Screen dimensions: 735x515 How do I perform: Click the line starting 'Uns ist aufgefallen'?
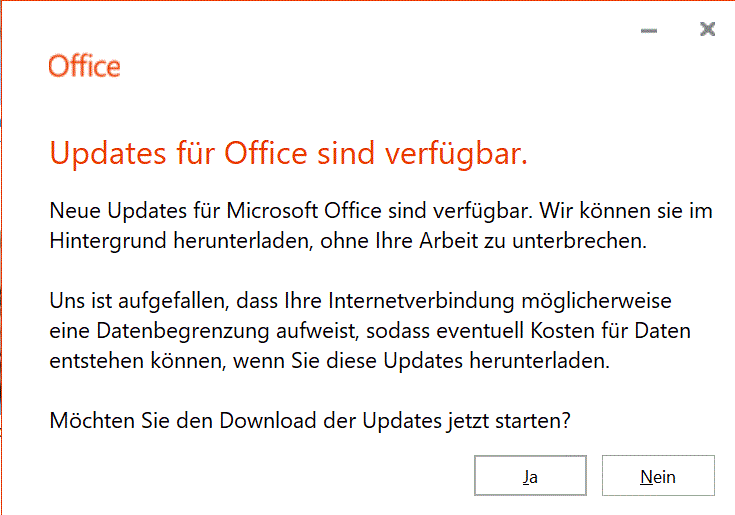click(360, 301)
